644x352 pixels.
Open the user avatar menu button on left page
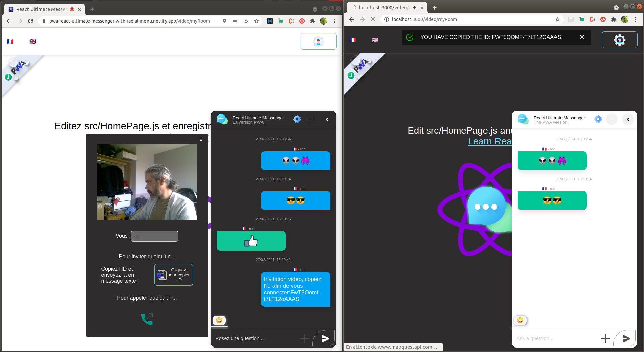coord(318,41)
